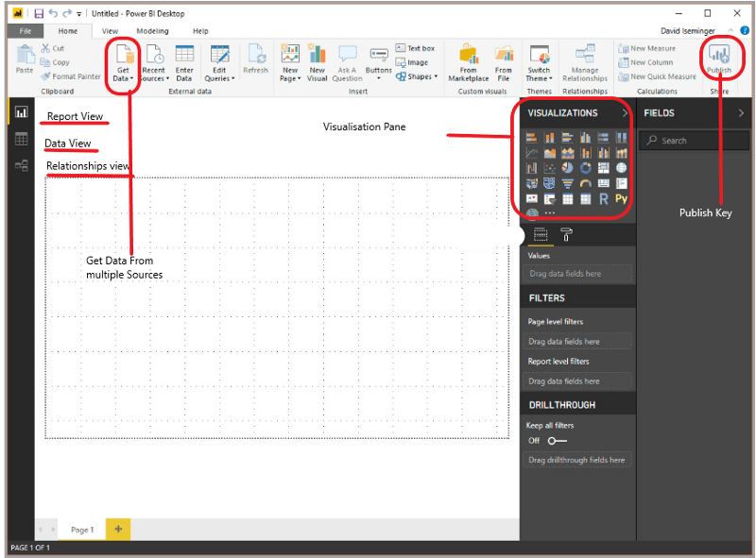This screenshot has height=558, width=756.
Task: Add a new page with plus button
Action: 118,530
